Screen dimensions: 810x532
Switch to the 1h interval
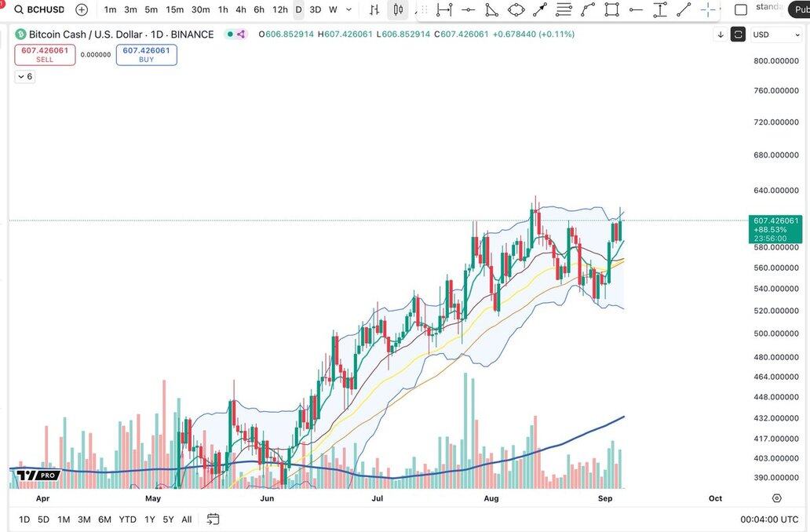tap(223, 9)
